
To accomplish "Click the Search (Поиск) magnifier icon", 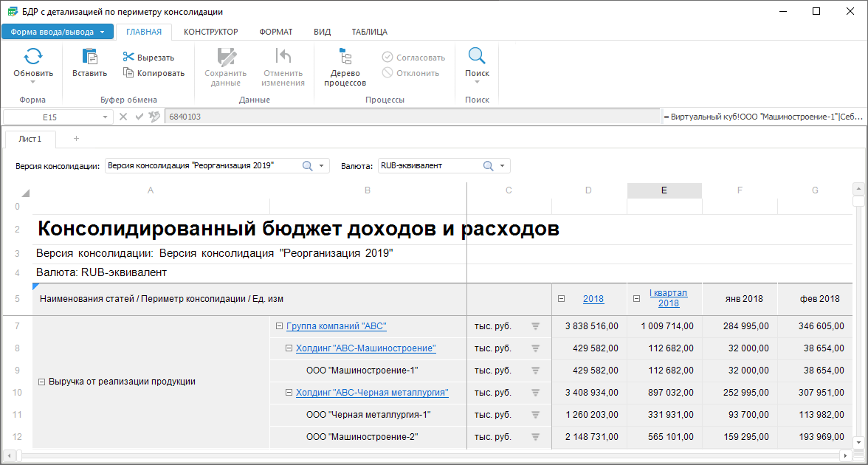I will (477, 57).
